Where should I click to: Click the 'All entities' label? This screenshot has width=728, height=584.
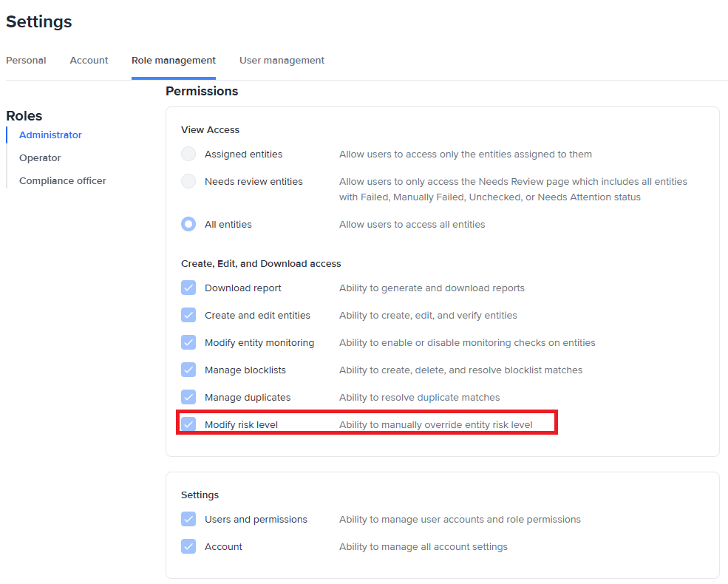tap(228, 224)
